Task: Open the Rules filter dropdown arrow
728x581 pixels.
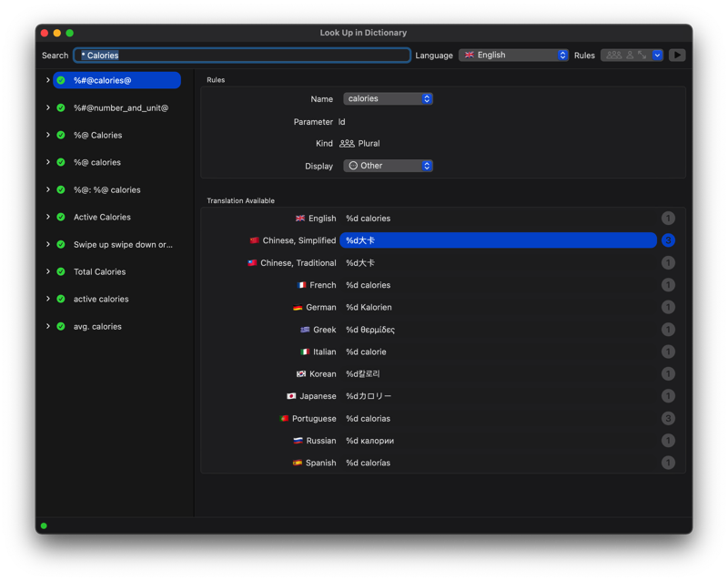Action: pos(657,56)
